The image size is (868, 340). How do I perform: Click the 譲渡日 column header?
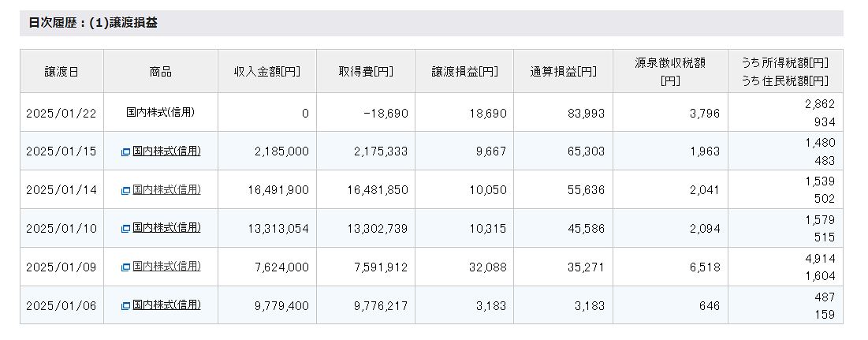(x=61, y=71)
